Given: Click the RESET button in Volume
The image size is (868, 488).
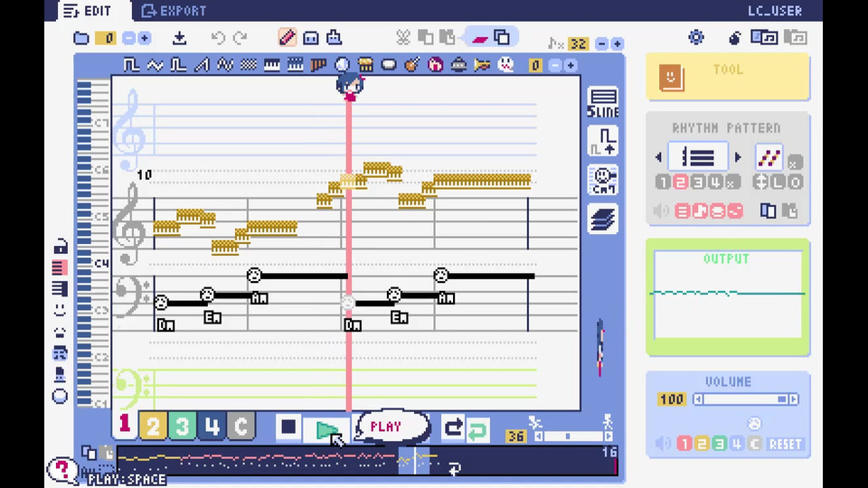Looking at the screenshot, I should 785,445.
